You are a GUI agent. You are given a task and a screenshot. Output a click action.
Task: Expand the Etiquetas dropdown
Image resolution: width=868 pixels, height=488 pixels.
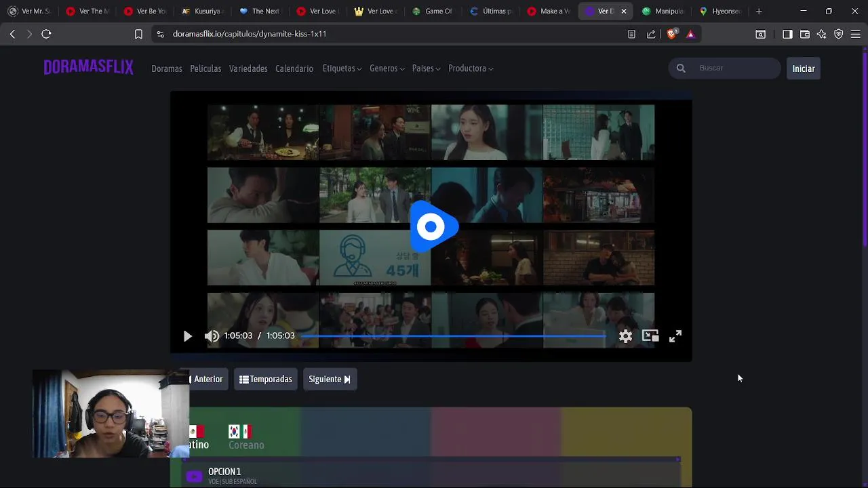pyautogui.click(x=342, y=68)
